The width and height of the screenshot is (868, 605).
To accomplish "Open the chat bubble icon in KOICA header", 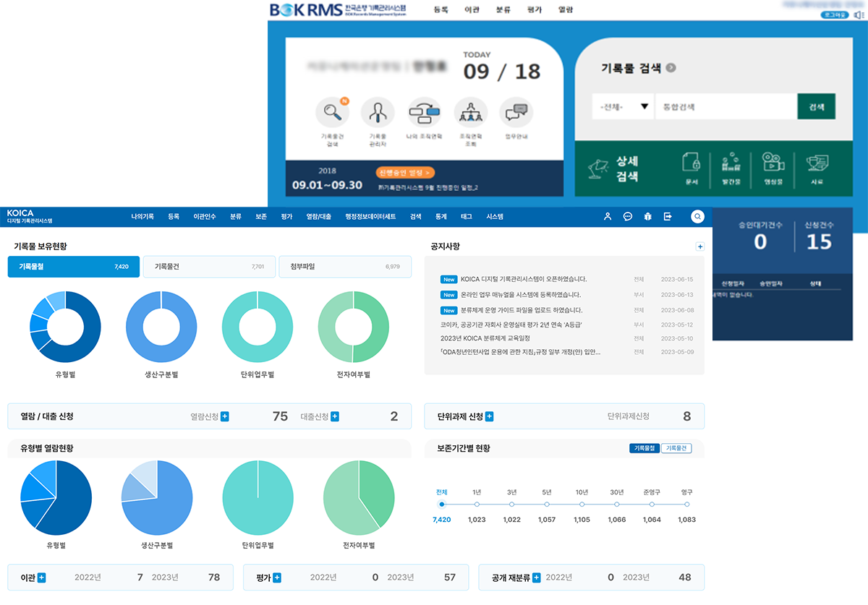I will [628, 216].
